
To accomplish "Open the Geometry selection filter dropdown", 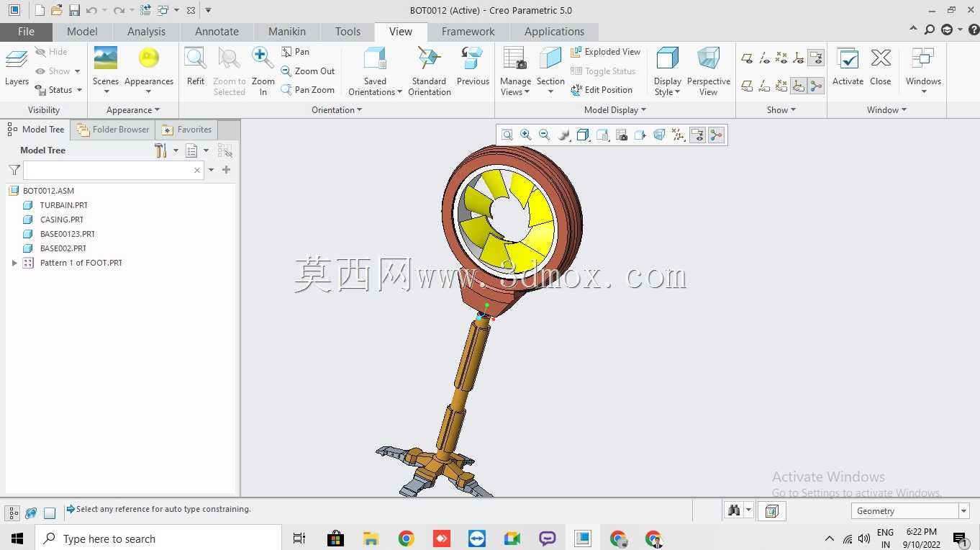I will click(x=963, y=511).
